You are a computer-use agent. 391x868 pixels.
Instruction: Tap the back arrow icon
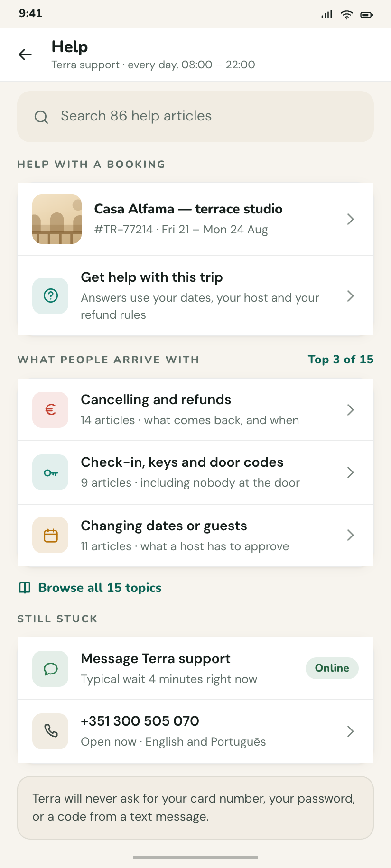(x=25, y=55)
